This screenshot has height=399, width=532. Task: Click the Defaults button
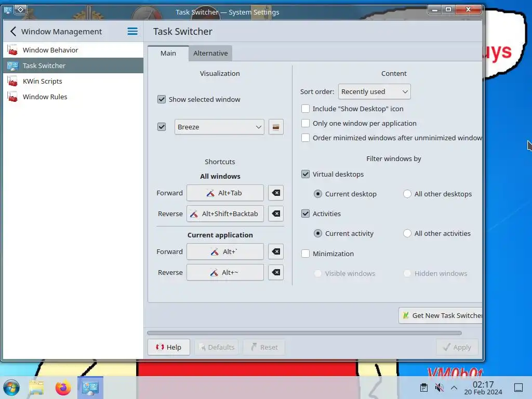217,347
